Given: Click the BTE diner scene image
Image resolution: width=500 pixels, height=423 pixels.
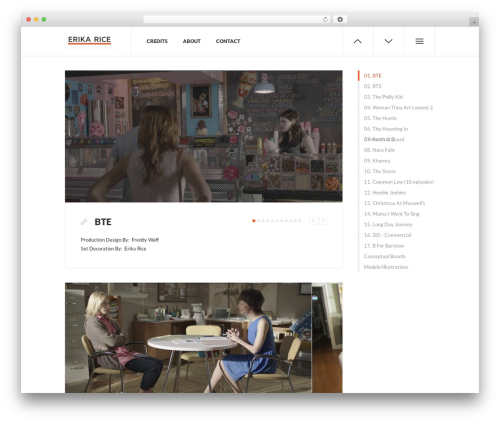Looking at the screenshot, I should (x=204, y=136).
